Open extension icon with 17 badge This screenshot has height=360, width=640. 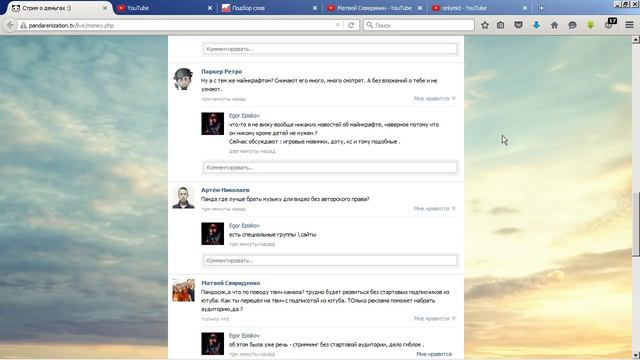[x=610, y=24]
